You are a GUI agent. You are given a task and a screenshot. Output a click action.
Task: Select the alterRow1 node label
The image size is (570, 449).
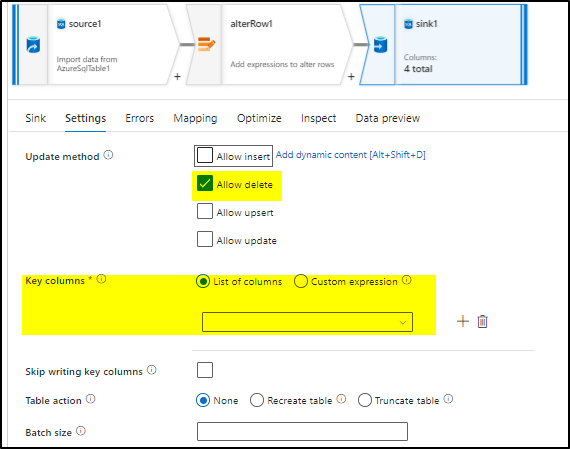(x=251, y=24)
